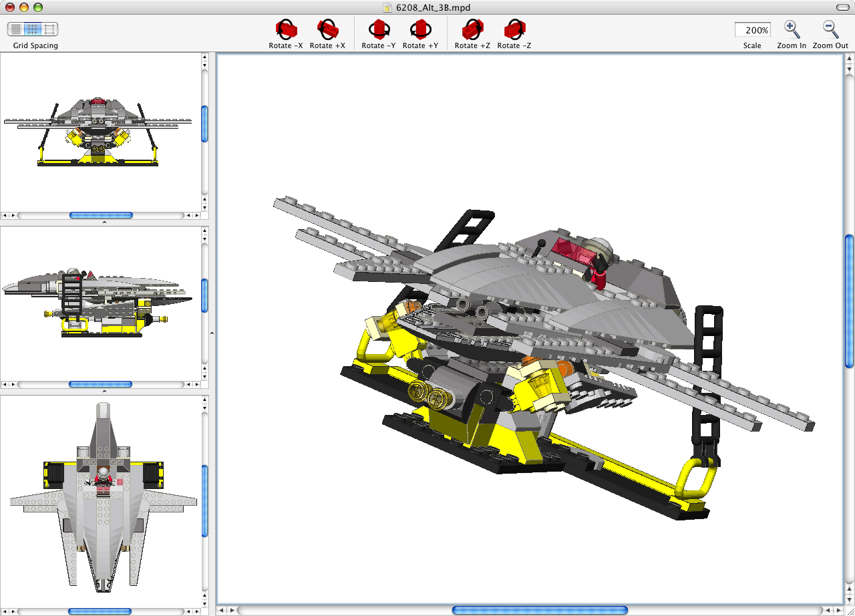
Task: Select the fine Grid Spacing segment
Action: 16,29
